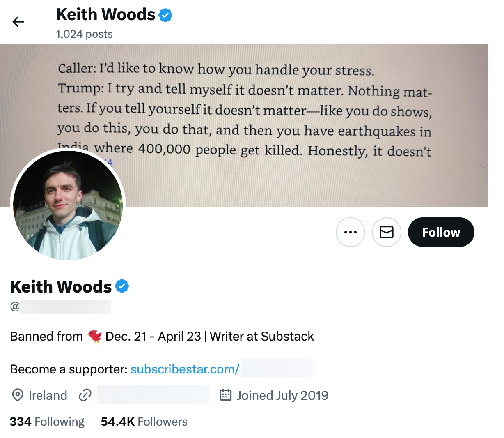Follow the Keith Woods account
This screenshot has height=438, width=504.
click(440, 232)
